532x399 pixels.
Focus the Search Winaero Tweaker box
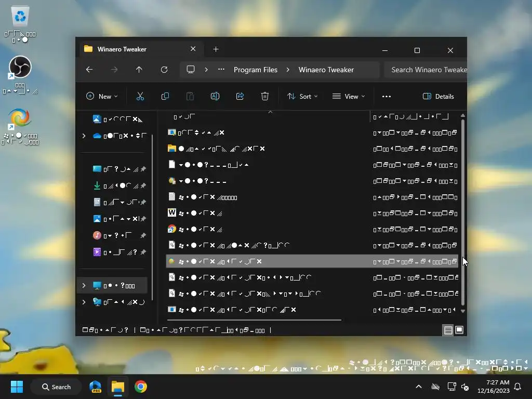[x=425, y=70]
